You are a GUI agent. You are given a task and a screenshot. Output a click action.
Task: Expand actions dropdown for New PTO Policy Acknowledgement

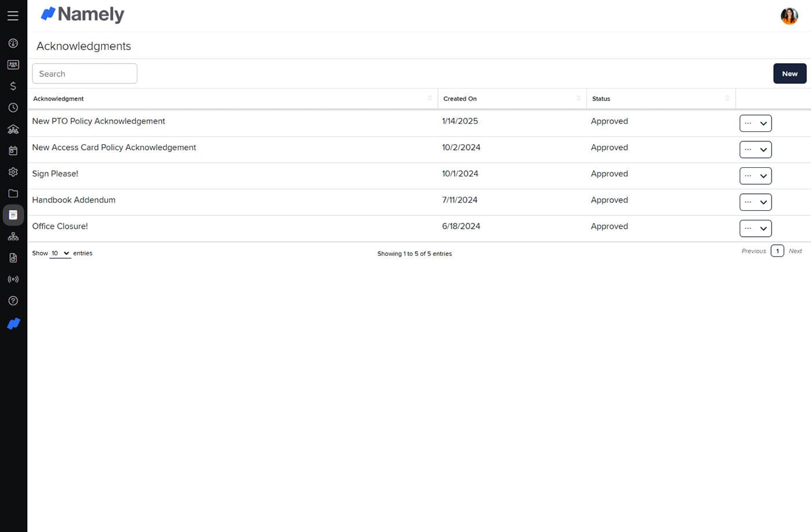[x=755, y=123]
